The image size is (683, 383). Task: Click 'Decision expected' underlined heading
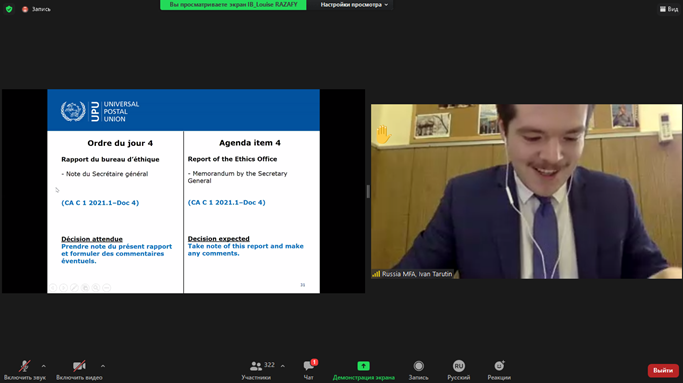[x=219, y=238]
